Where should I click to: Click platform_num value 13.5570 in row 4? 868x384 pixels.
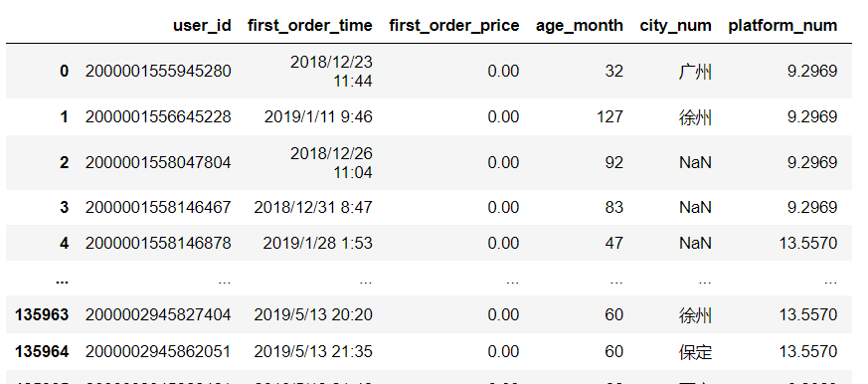pyautogui.click(x=808, y=244)
